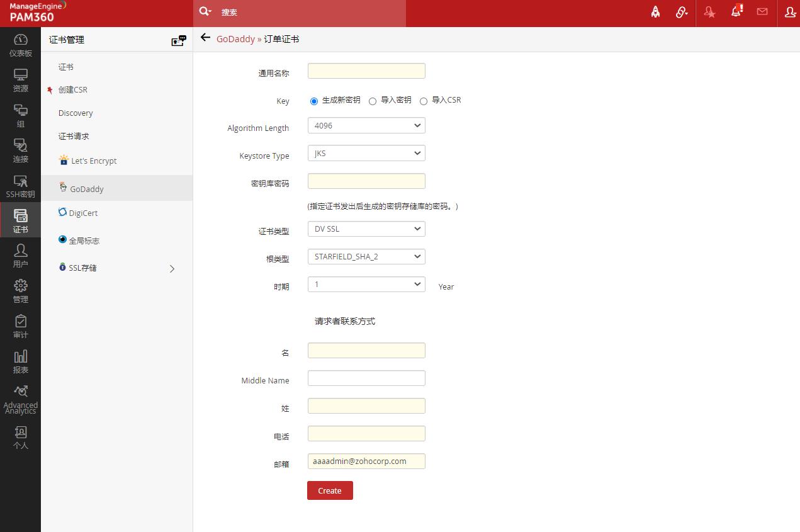Image resolution: width=800 pixels, height=532 pixels.
Task: Click the 通用名称 input field
Action: (x=366, y=71)
